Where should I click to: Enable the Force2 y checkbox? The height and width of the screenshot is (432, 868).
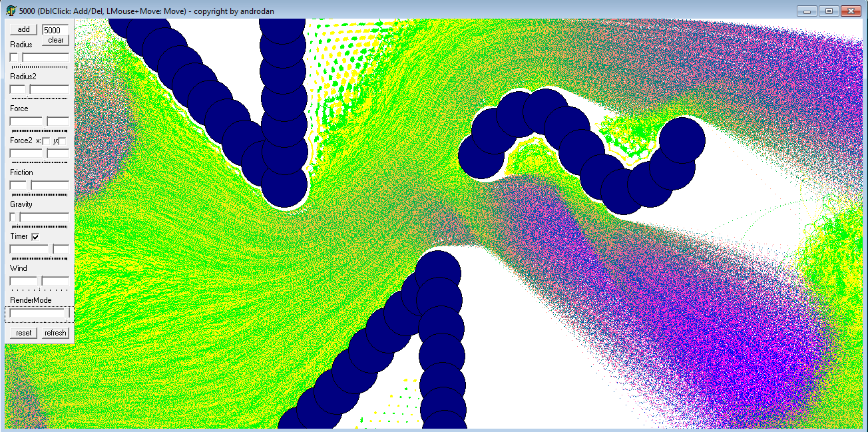(x=62, y=141)
